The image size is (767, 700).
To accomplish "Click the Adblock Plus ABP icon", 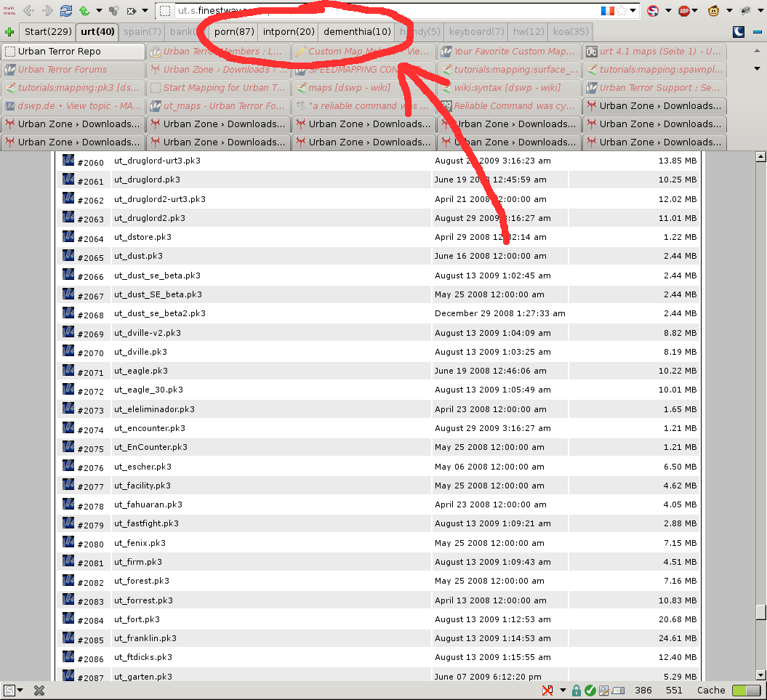I will (683, 11).
